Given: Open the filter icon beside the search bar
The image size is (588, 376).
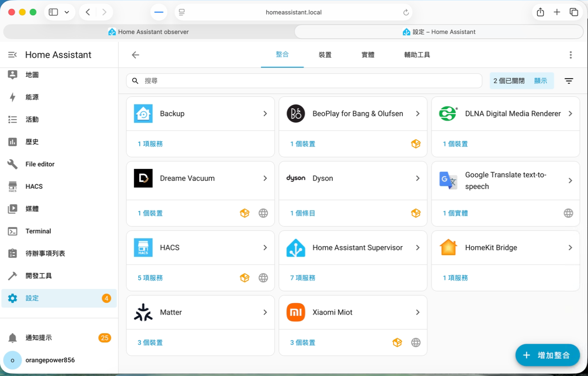Looking at the screenshot, I should coord(568,81).
